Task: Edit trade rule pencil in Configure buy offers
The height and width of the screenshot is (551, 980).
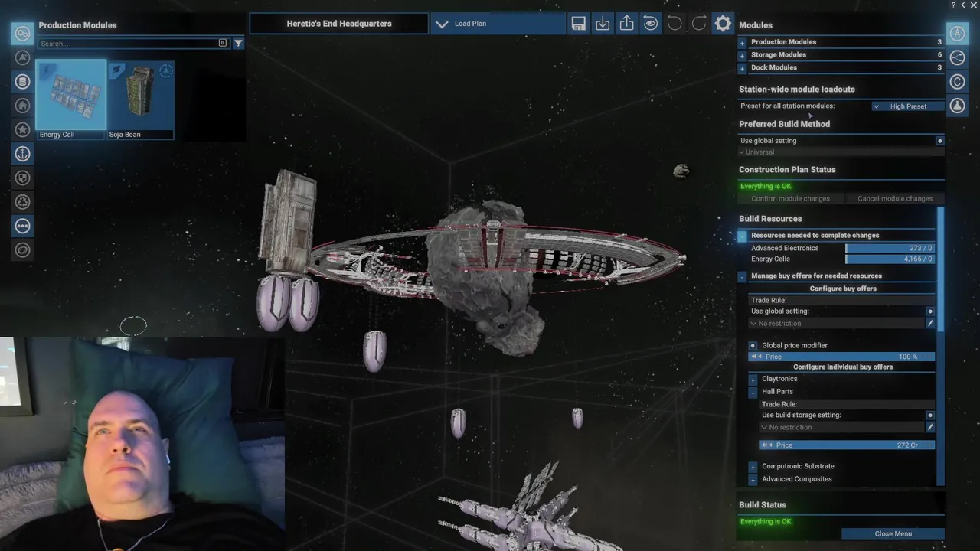Action: (930, 324)
